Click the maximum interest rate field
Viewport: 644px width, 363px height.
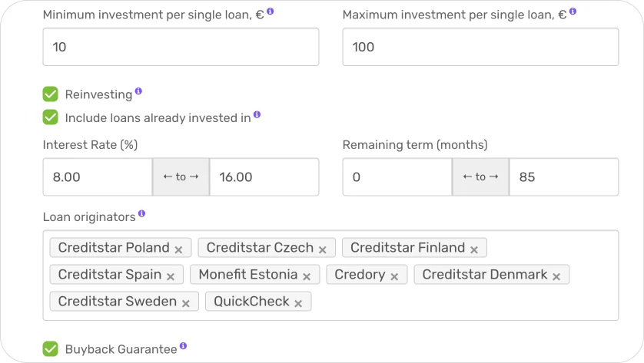264,177
